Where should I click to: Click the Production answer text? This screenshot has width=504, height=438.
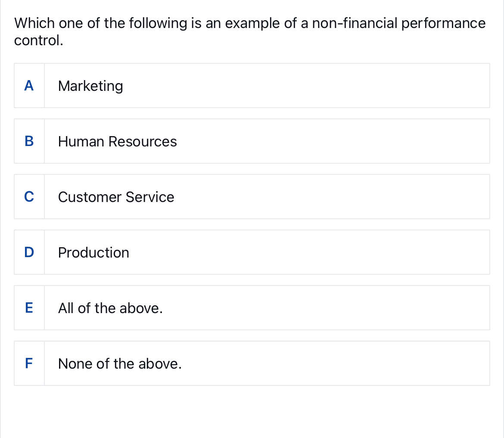tap(93, 252)
